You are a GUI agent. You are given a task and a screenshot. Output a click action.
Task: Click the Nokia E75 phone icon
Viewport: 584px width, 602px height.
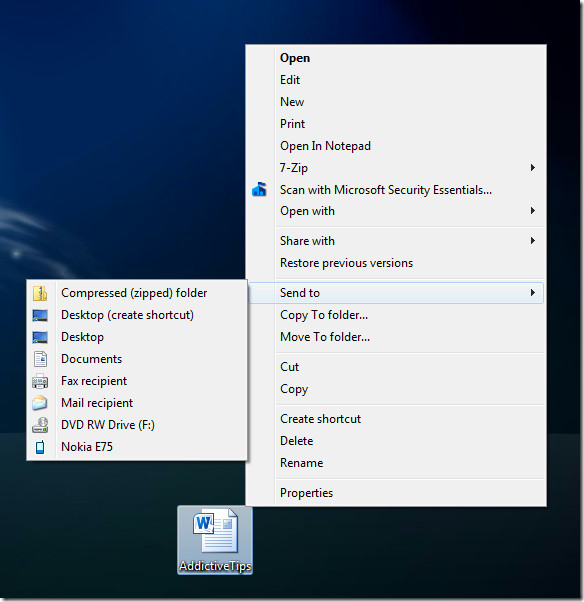pos(40,447)
